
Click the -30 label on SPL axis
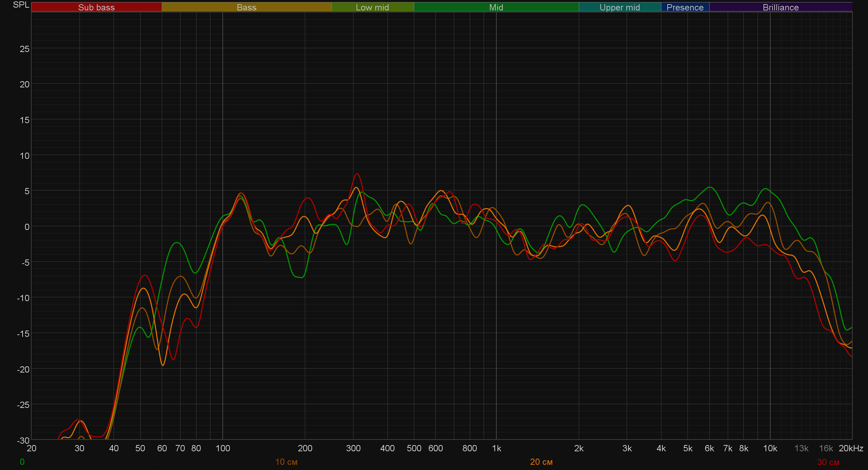(x=23, y=440)
